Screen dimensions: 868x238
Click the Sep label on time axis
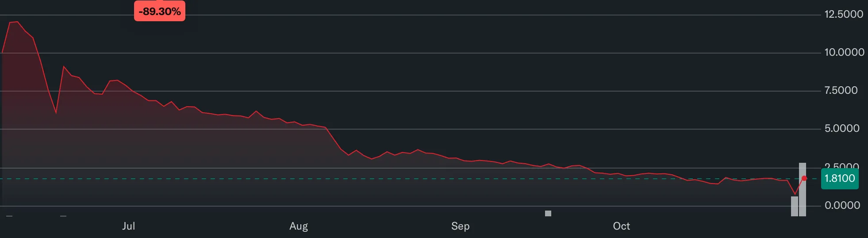(460, 226)
